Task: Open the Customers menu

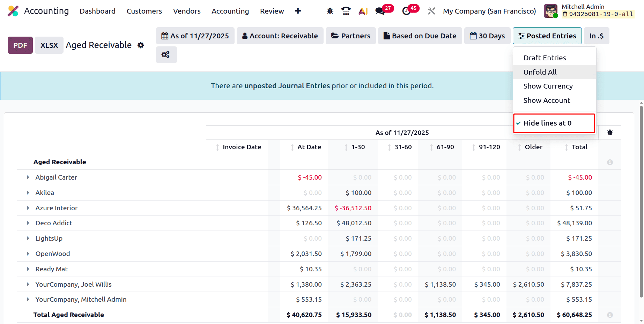Action: (144, 11)
